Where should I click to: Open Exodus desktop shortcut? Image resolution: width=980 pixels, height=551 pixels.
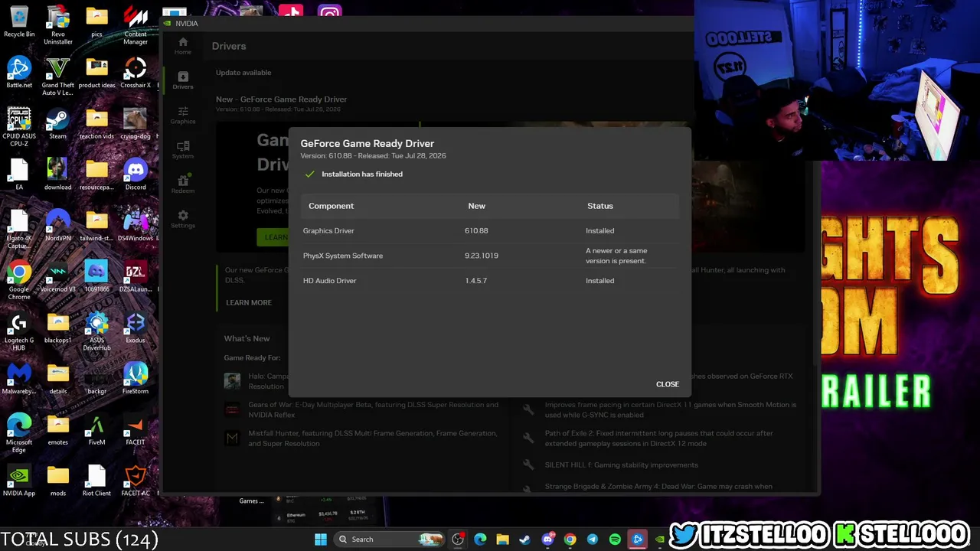tap(136, 328)
